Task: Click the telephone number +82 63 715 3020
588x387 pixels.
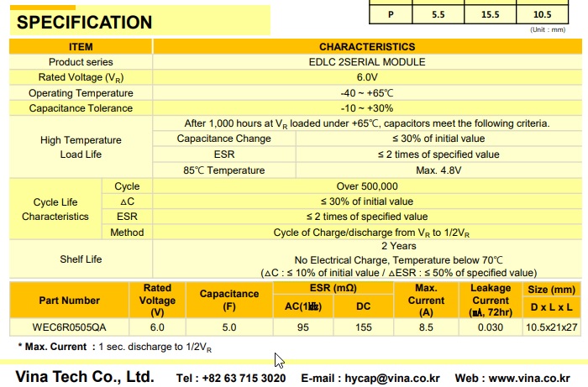Action: point(244,378)
